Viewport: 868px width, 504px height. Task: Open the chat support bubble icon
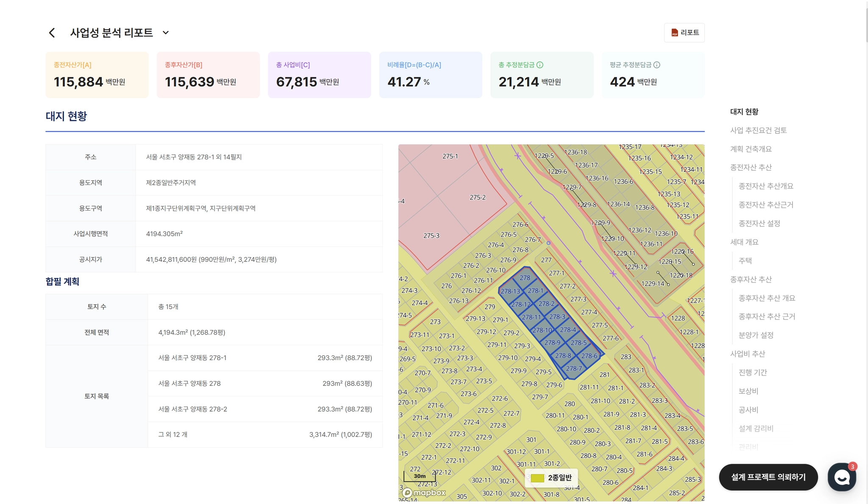(841, 477)
